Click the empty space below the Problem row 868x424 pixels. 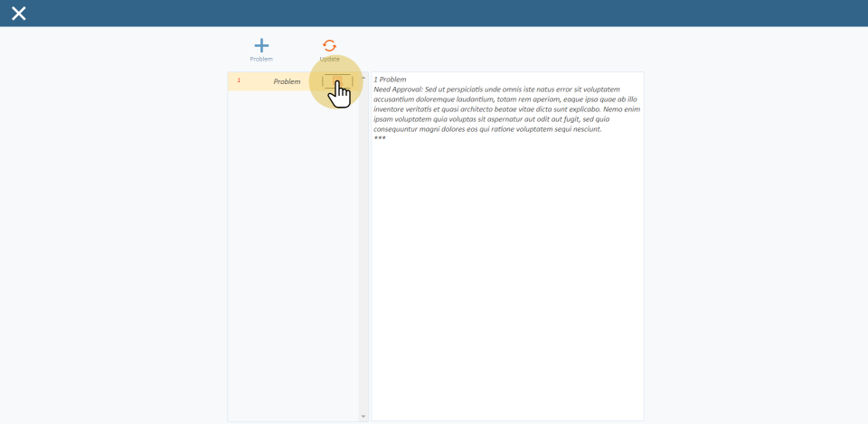292,253
